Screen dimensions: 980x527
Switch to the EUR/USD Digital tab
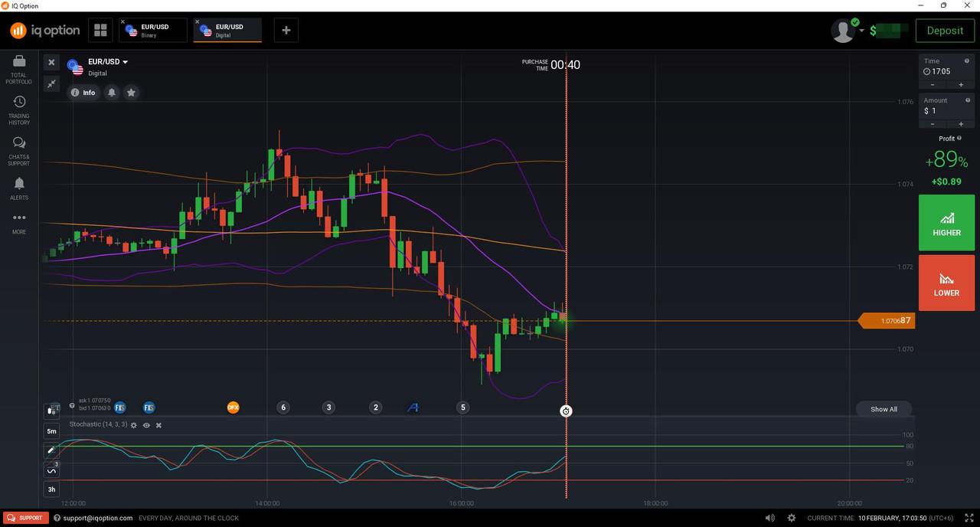pos(227,31)
